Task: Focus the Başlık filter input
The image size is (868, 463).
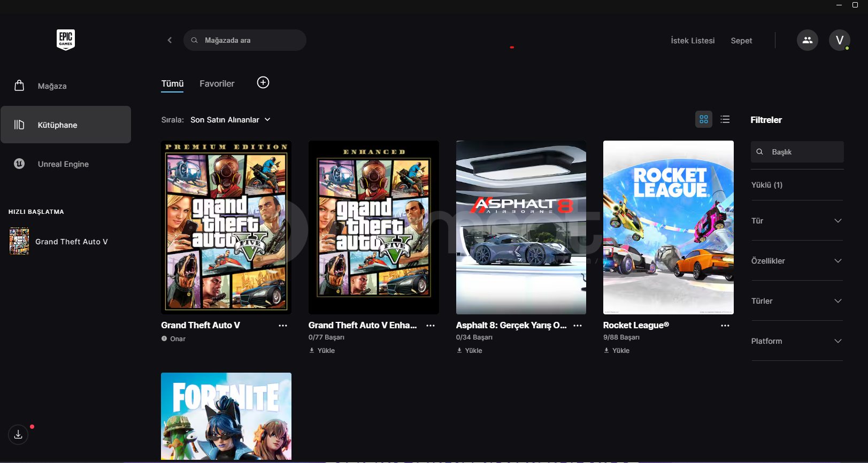Action: pyautogui.click(x=797, y=152)
